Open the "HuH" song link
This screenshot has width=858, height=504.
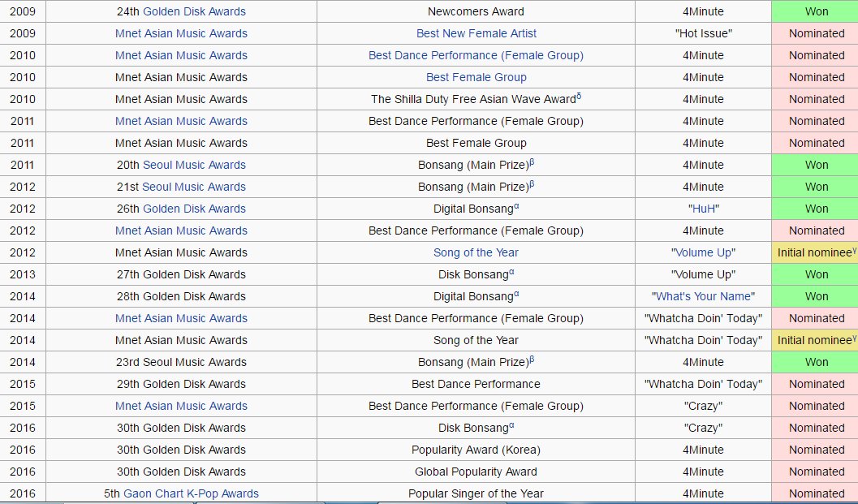click(x=703, y=209)
